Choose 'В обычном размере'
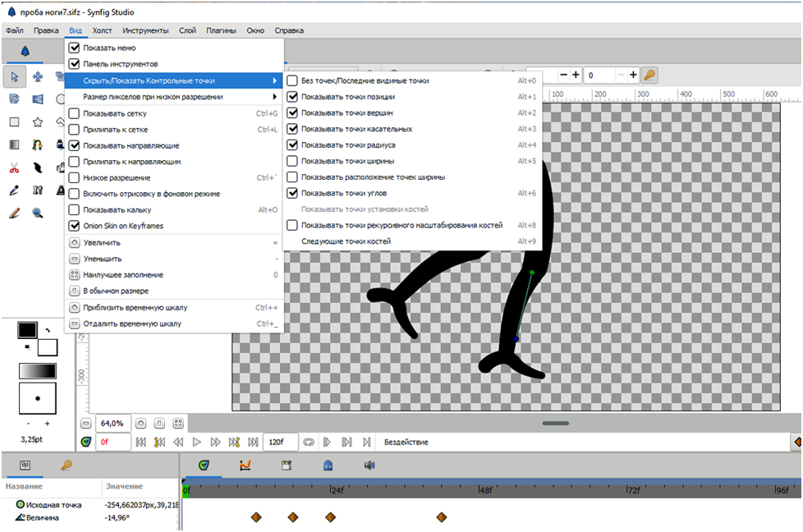 coord(174,291)
